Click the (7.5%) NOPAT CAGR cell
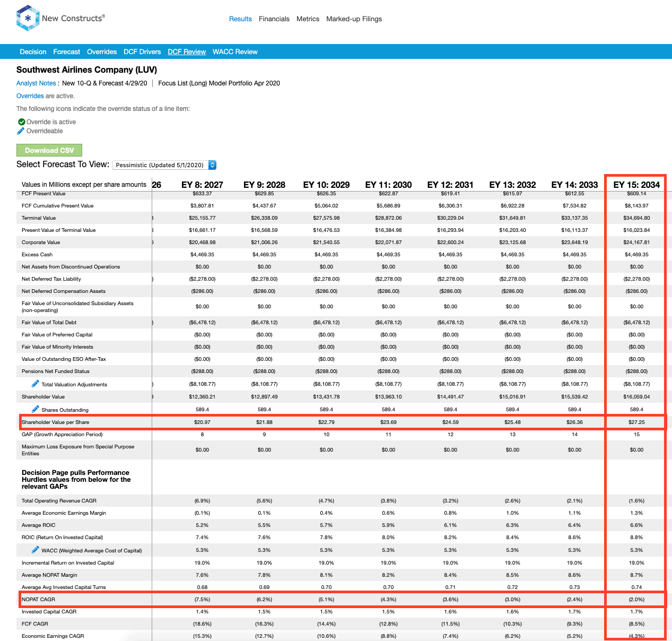672x641 pixels. tap(202, 600)
